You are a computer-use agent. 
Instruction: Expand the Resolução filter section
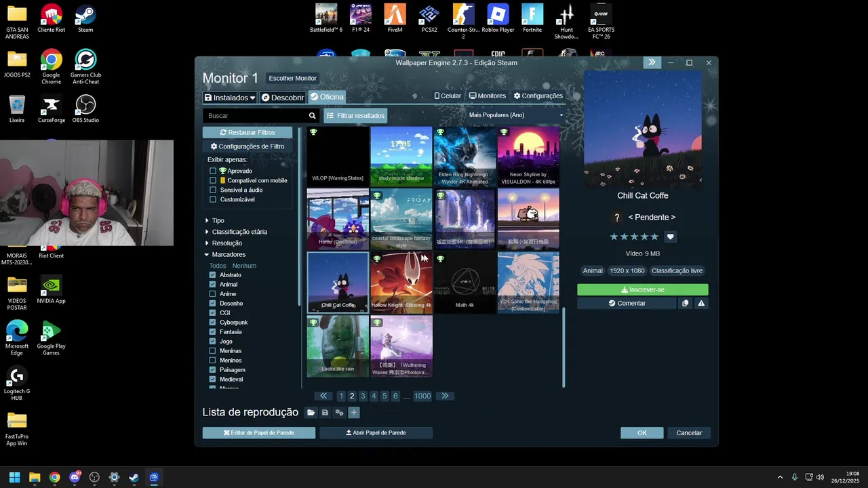223,243
